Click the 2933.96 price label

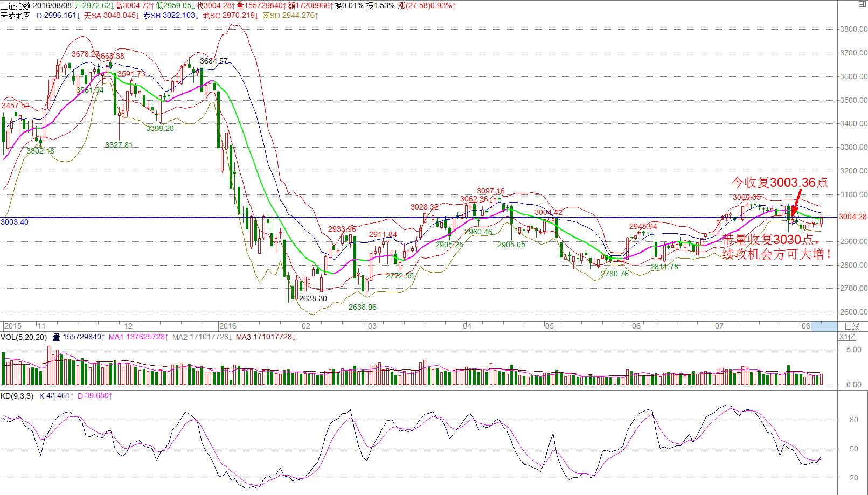342,229
